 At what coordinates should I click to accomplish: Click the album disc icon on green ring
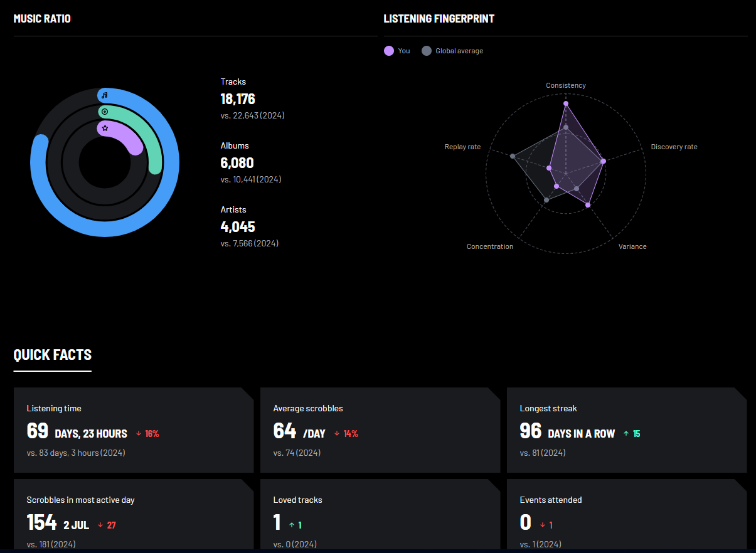coord(105,112)
